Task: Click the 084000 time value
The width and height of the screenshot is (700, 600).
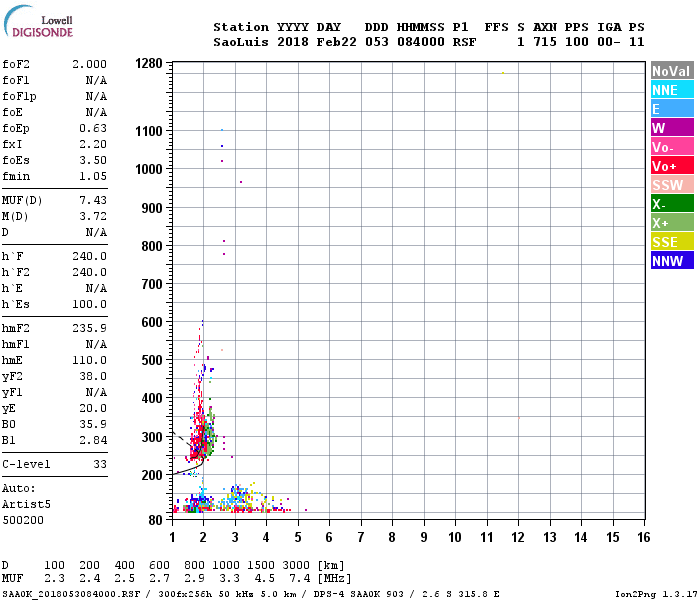Action: point(421,42)
